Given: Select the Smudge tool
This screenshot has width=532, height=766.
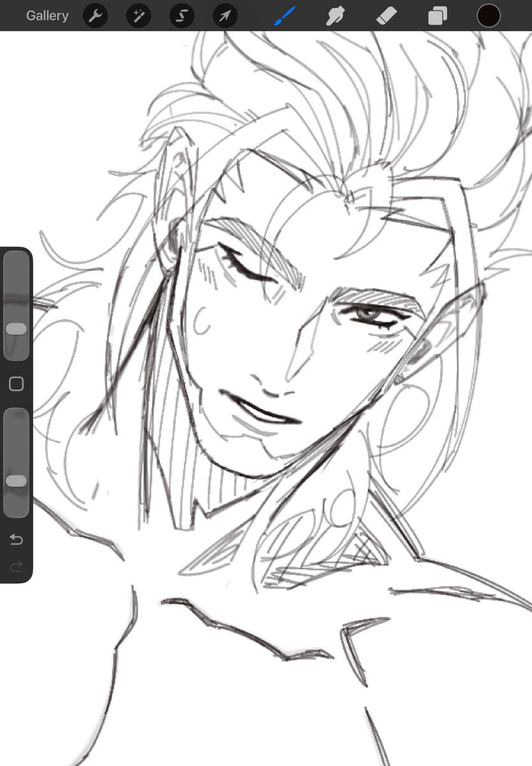Looking at the screenshot, I should (336, 15).
